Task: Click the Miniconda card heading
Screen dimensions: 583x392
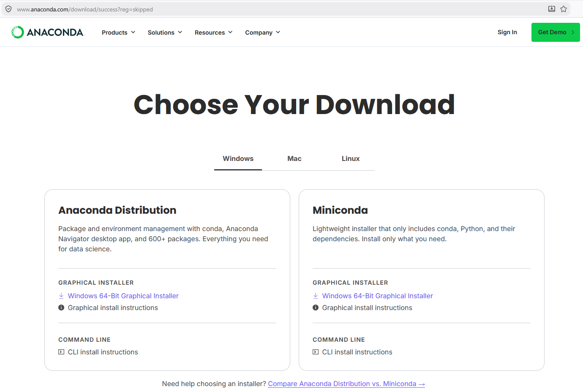Action: click(340, 210)
